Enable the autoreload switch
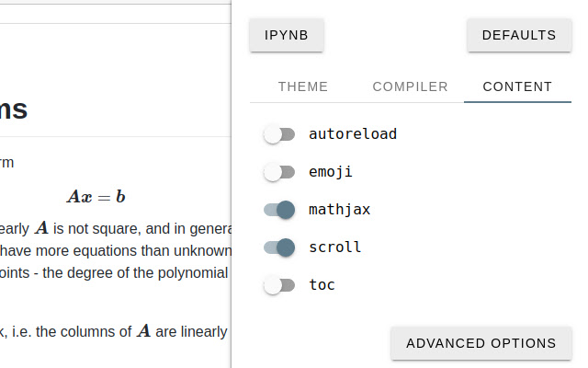The image size is (588, 368). click(279, 134)
